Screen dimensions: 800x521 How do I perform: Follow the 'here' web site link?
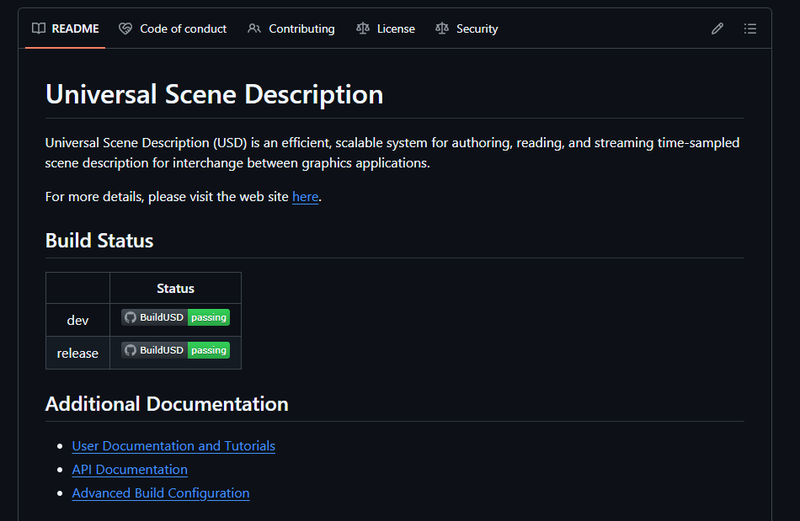click(x=305, y=197)
